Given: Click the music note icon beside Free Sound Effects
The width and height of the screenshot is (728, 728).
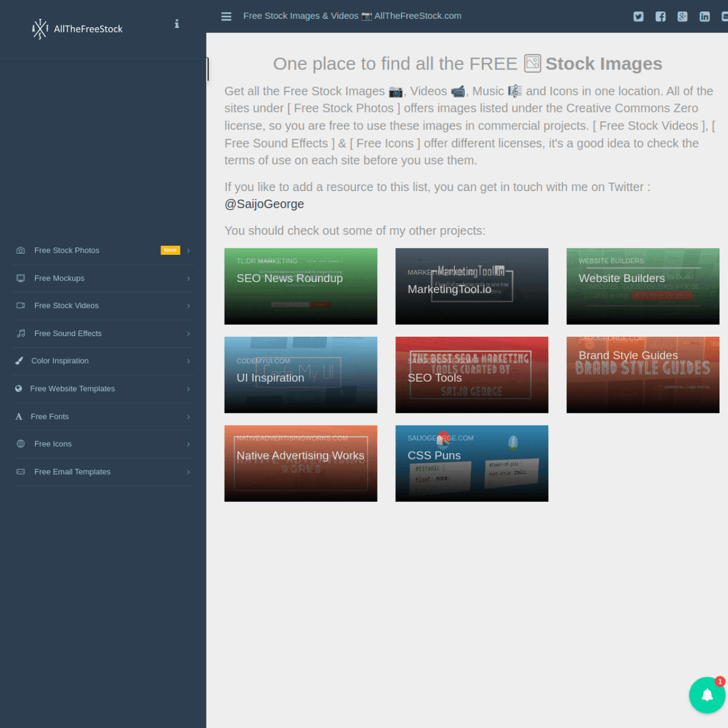Looking at the screenshot, I should click(21, 334).
